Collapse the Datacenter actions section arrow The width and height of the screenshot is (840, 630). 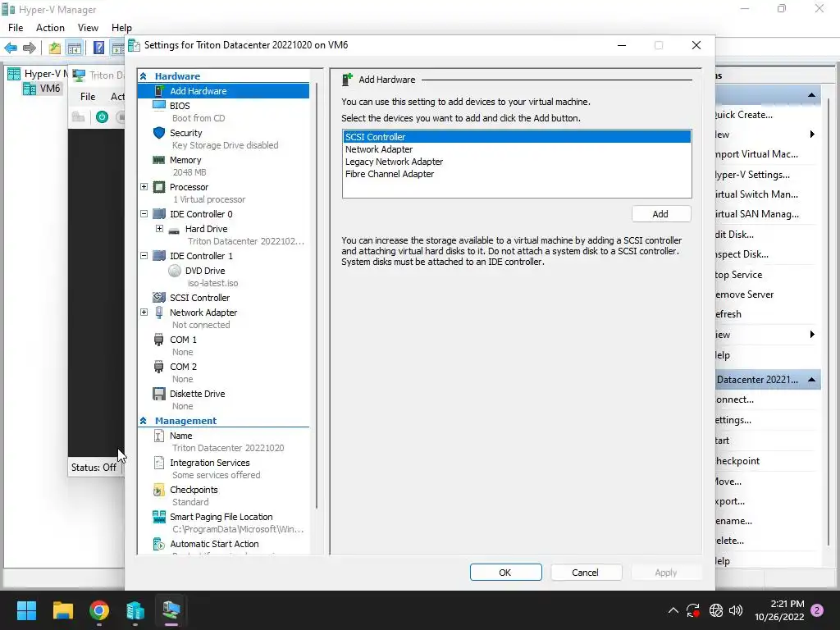click(811, 379)
